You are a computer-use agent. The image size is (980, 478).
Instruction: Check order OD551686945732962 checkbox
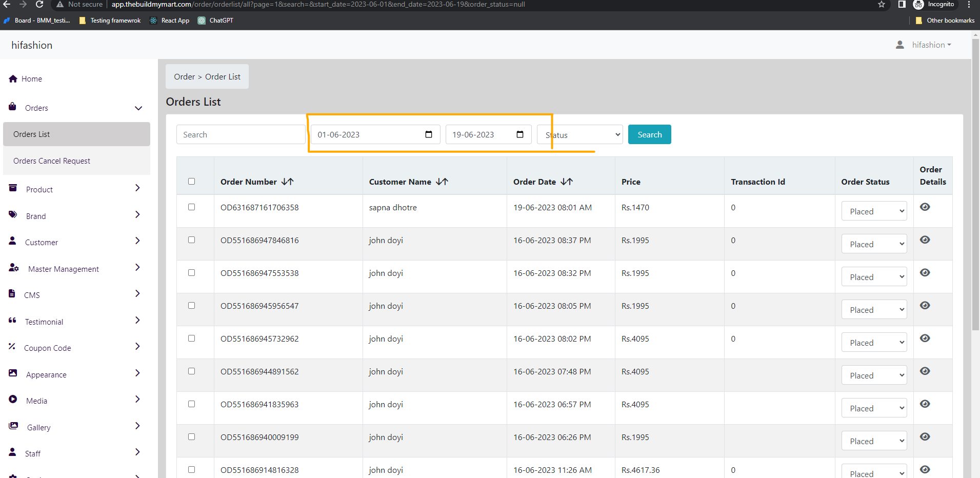[x=192, y=338]
